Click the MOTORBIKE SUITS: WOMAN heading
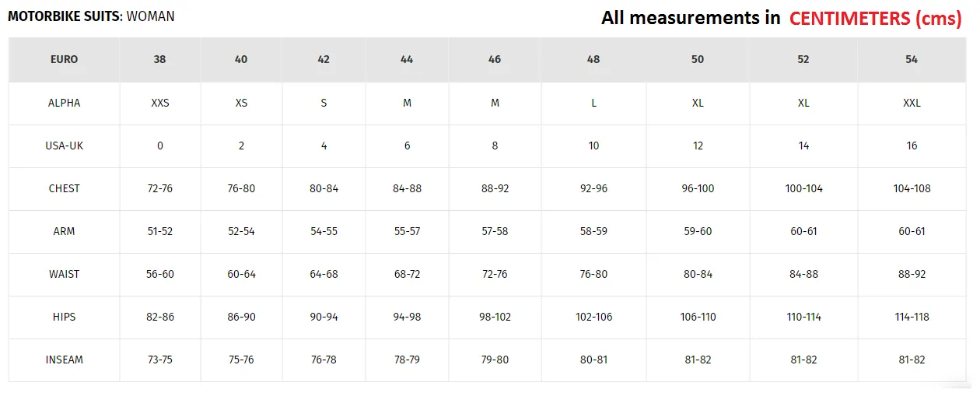This screenshot has height=414, width=980. 91,16
